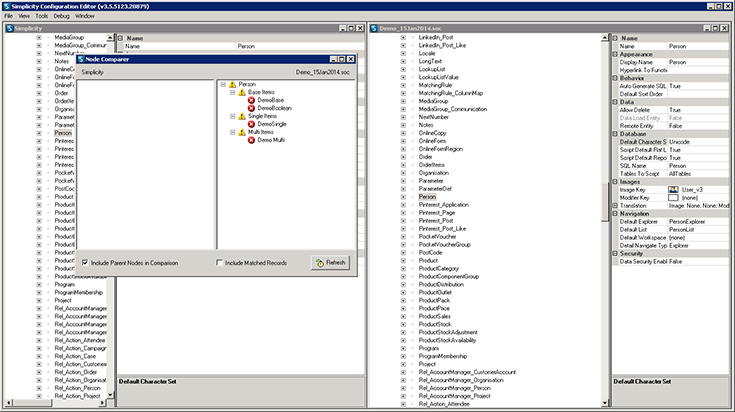
Task: Click the red error icon beside DemoSingle
Action: coord(251,124)
